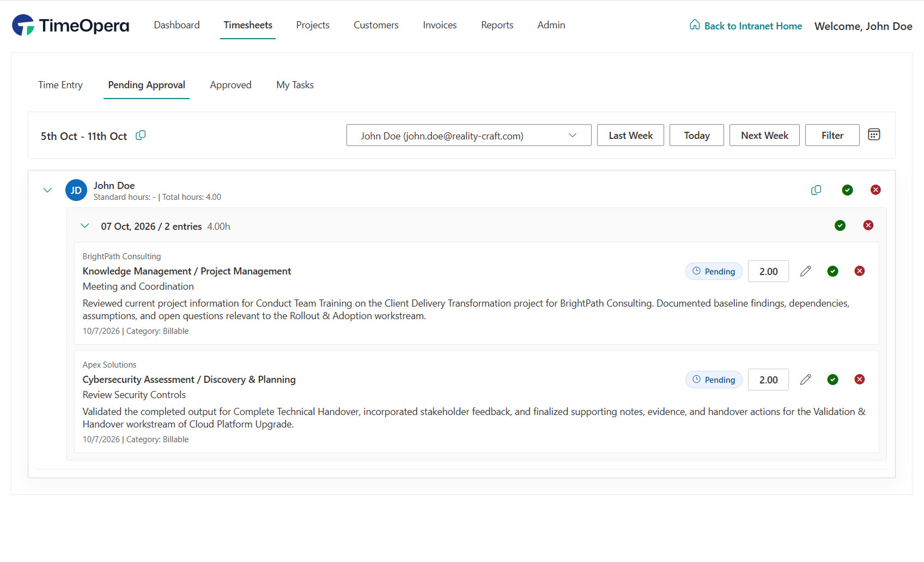Click the Last Week button
Image resolution: width=924 pixels, height=562 pixels.
630,135
